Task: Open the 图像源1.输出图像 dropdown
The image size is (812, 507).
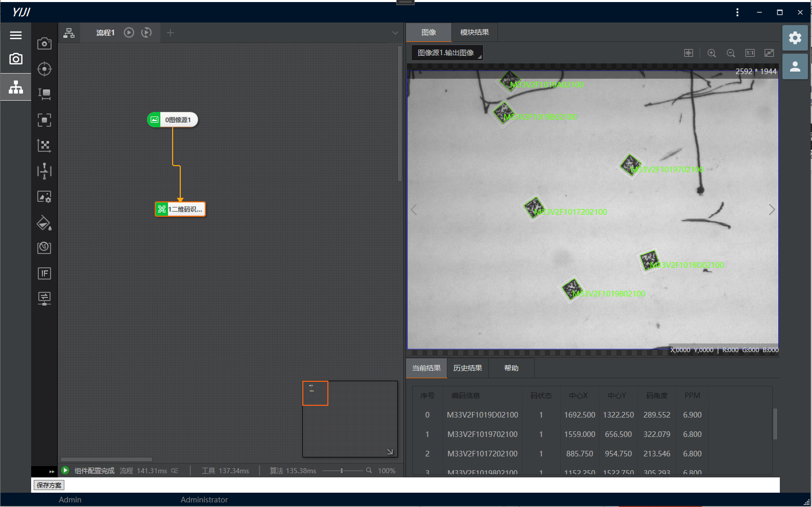Action: pos(447,53)
